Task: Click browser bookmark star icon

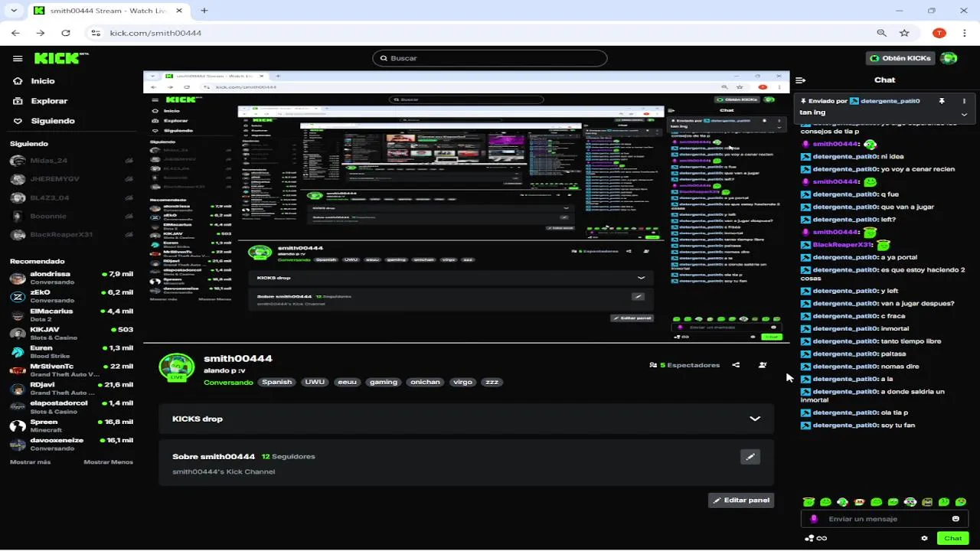Action: 904,33
